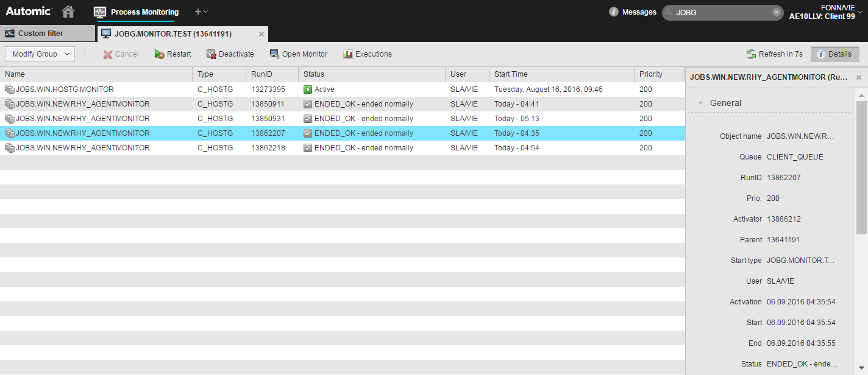Open Monitor via its toolbar icon

pyautogui.click(x=276, y=54)
